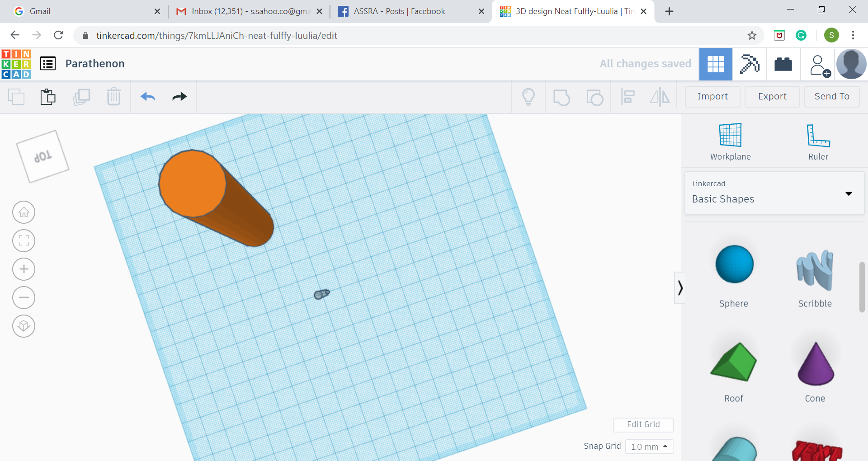Screen dimensions: 868x461
Task: Click the address bar URL
Action: click(217, 35)
